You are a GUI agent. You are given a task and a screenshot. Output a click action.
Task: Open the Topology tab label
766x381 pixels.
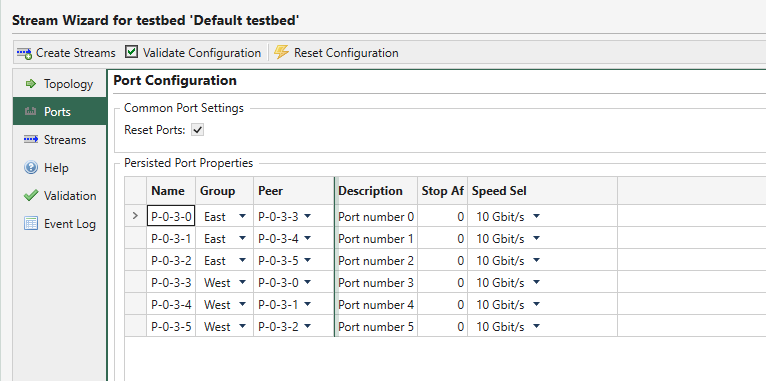pos(68,84)
